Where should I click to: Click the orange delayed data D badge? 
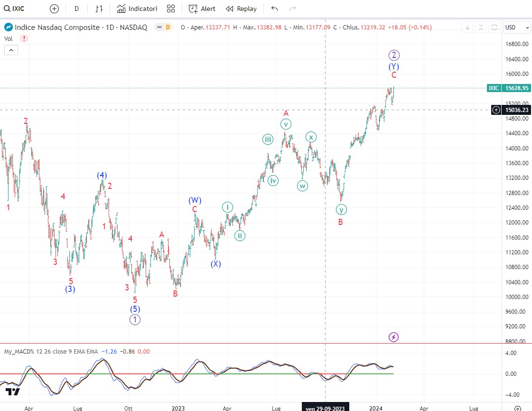click(168, 27)
